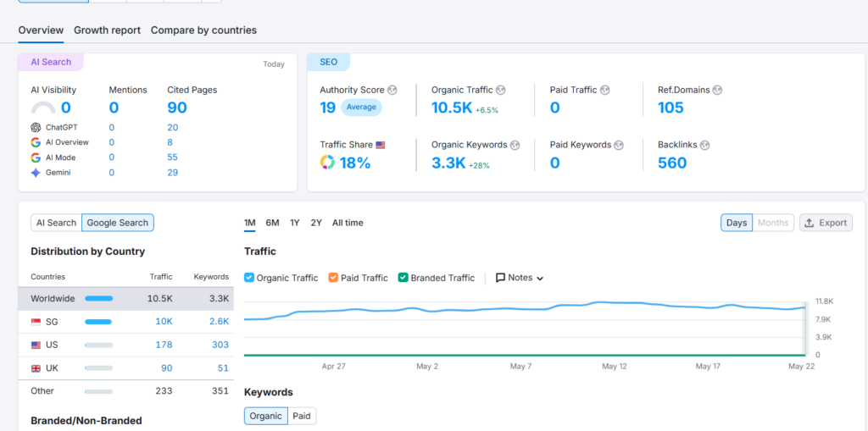Select the Worldwide row in country list

(x=125, y=299)
